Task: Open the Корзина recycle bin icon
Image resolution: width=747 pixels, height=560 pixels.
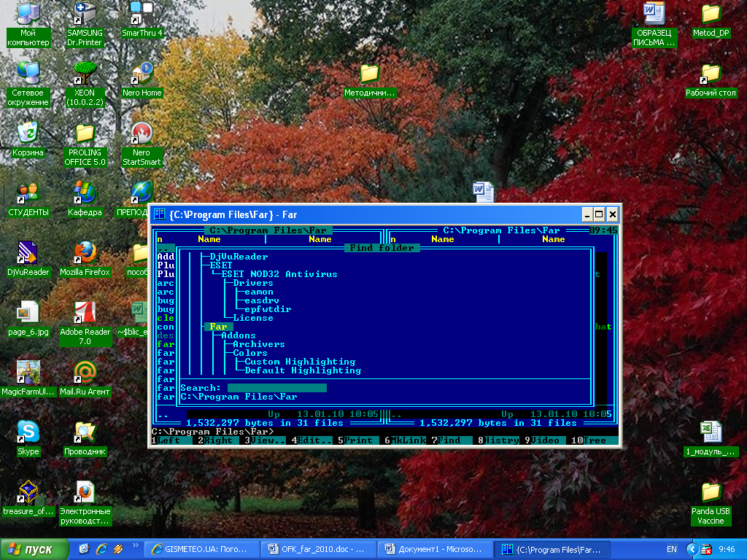Action: pos(28,141)
